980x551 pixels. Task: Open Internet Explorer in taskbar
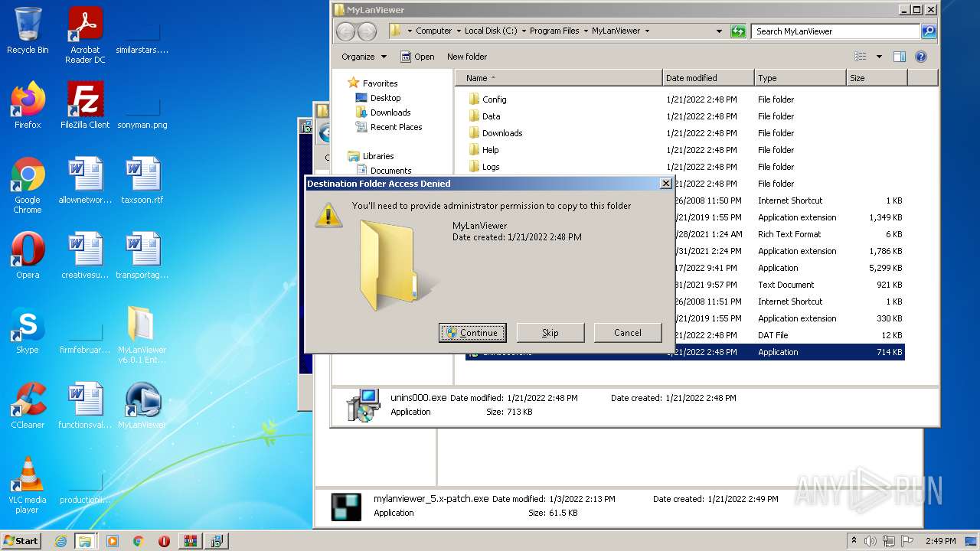coord(60,541)
